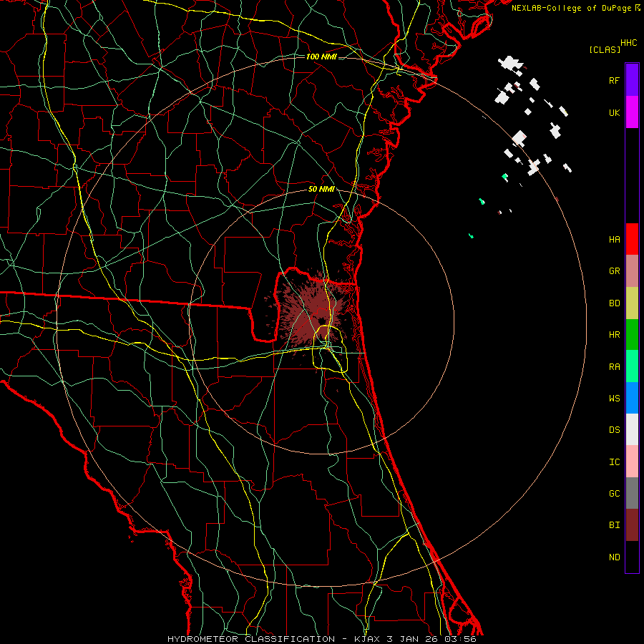
Task: Click the purple RF legend color swatch
Action: (x=632, y=80)
